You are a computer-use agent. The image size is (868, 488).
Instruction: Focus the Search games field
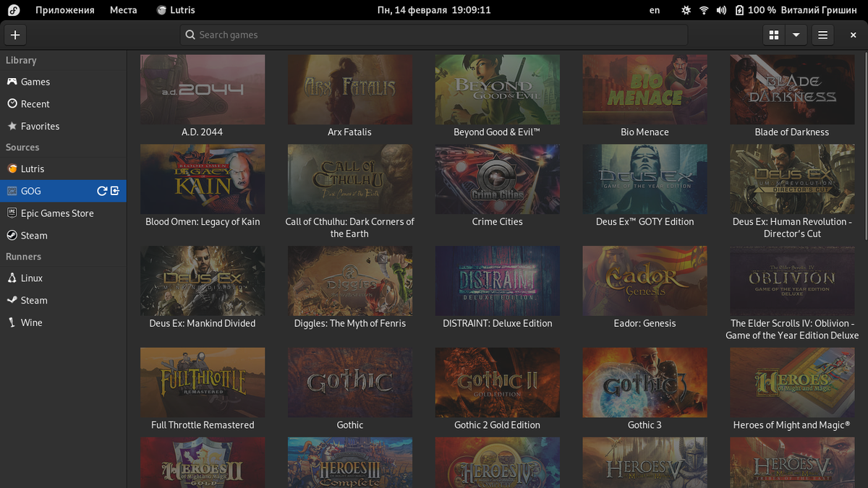click(434, 35)
